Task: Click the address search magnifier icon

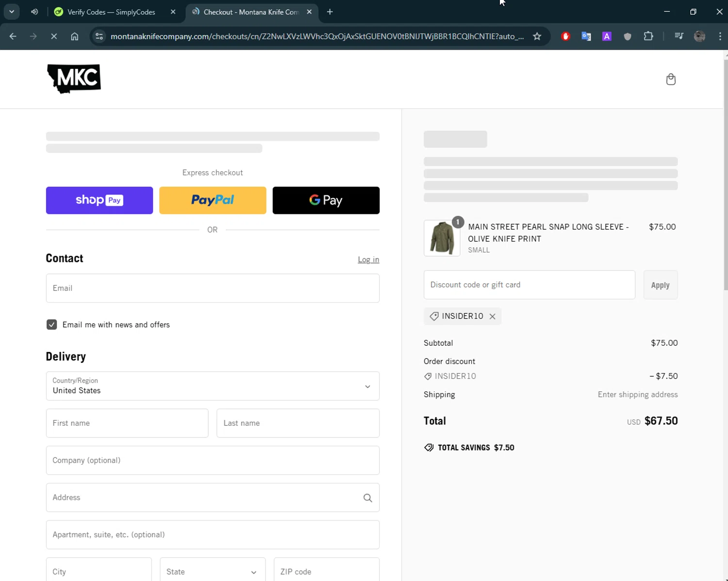Action: 367,498
